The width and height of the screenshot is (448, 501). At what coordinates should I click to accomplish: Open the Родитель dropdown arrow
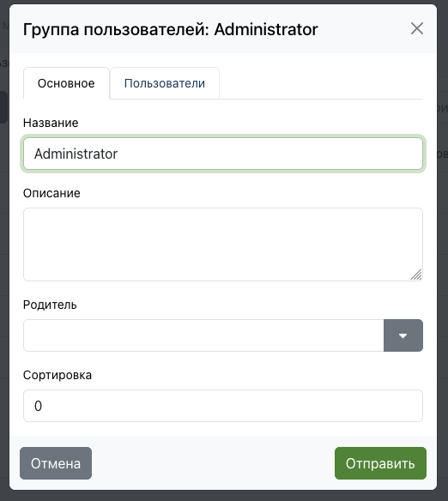click(403, 335)
